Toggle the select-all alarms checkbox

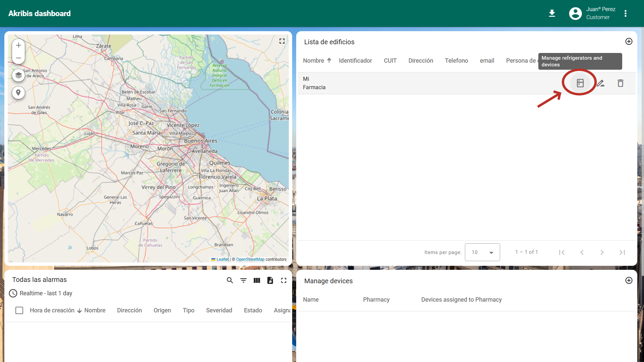pos(19,310)
